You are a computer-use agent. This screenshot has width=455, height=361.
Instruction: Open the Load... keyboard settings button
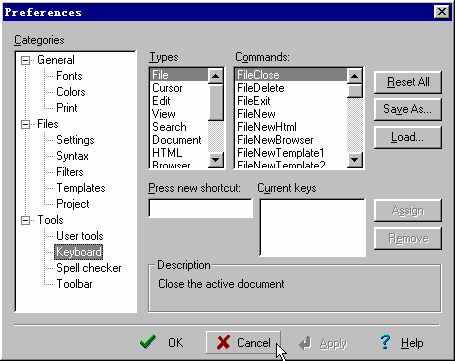[408, 137]
